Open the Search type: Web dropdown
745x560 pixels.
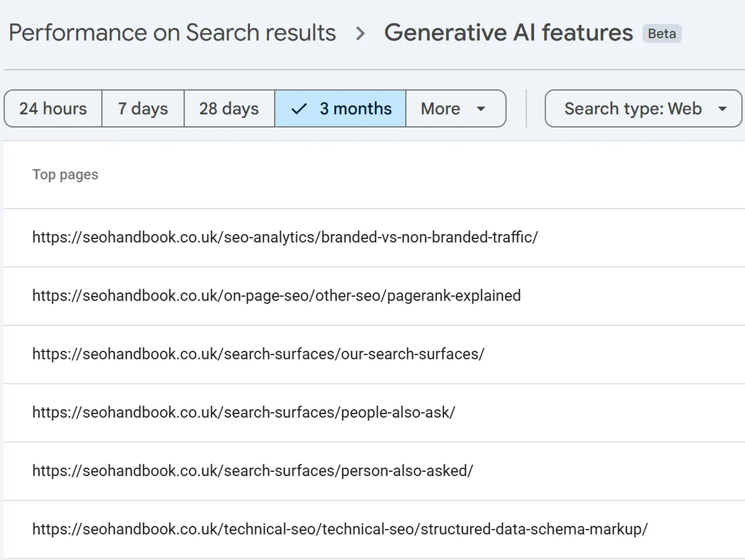coord(643,109)
